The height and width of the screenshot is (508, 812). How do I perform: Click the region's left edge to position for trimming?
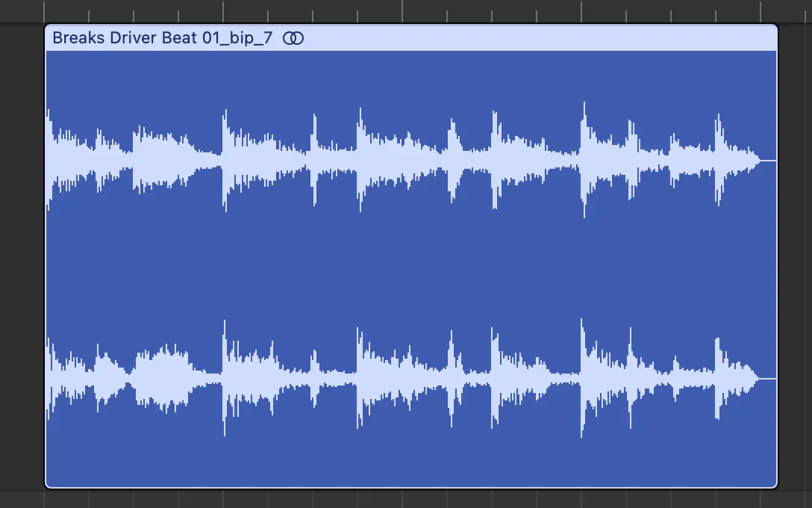pyautogui.click(x=47, y=261)
